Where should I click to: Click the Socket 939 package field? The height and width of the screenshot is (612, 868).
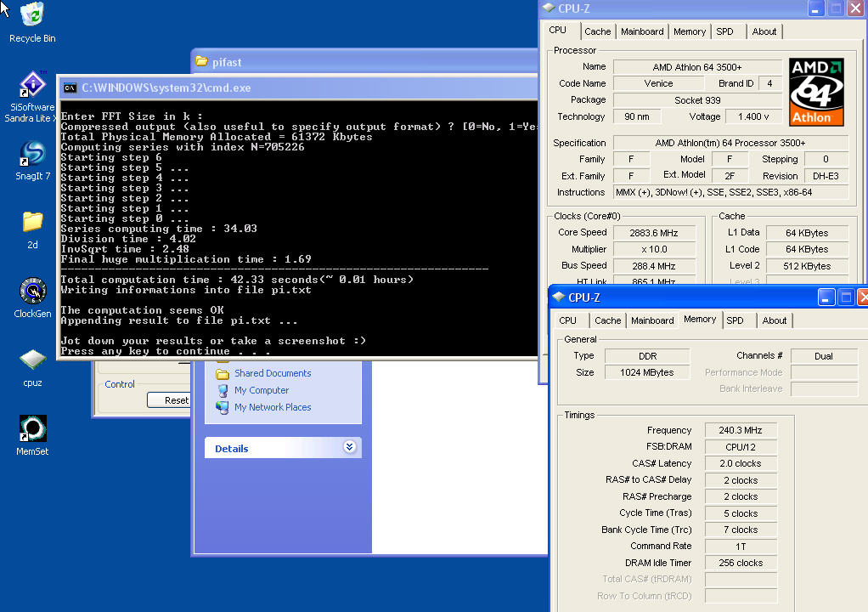pos(697,100)
